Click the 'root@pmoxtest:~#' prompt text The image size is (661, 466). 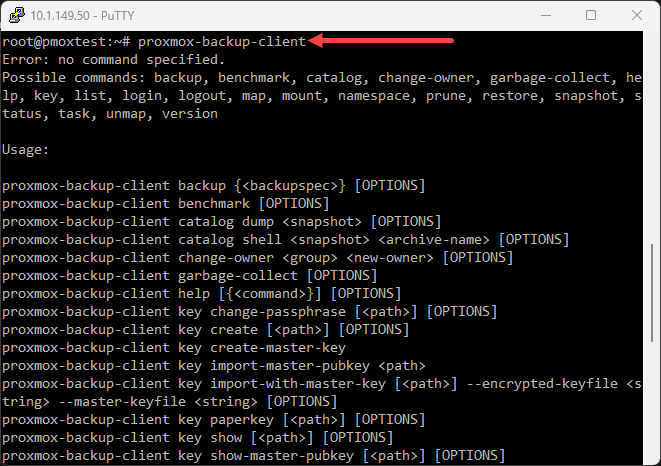click(x=66, y=42)
